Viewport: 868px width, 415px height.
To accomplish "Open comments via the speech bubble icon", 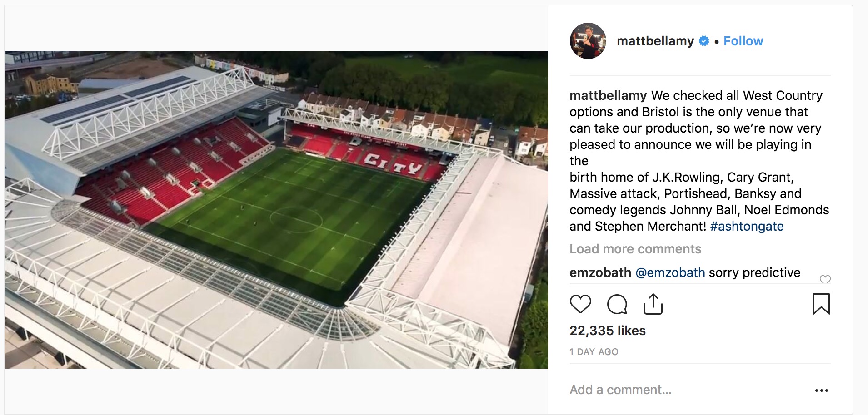I will [x=617, y=304].
